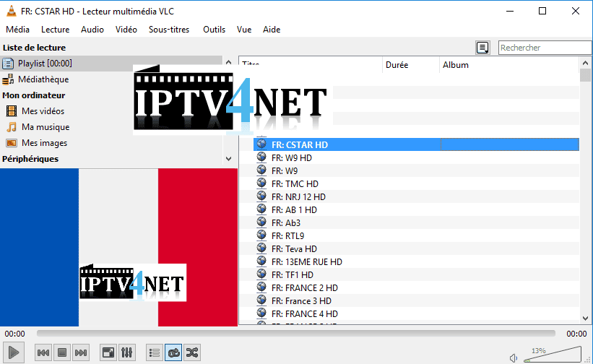Click the globe icon beside FR: TMC HD
Viewport: 593px width, 364px height.
point(261,183)
